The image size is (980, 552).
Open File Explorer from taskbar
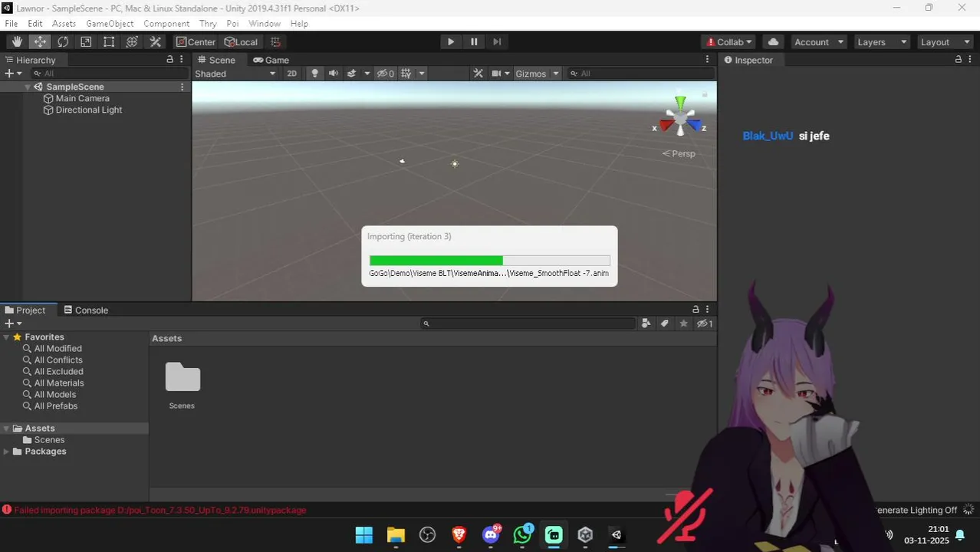(396, 534)
